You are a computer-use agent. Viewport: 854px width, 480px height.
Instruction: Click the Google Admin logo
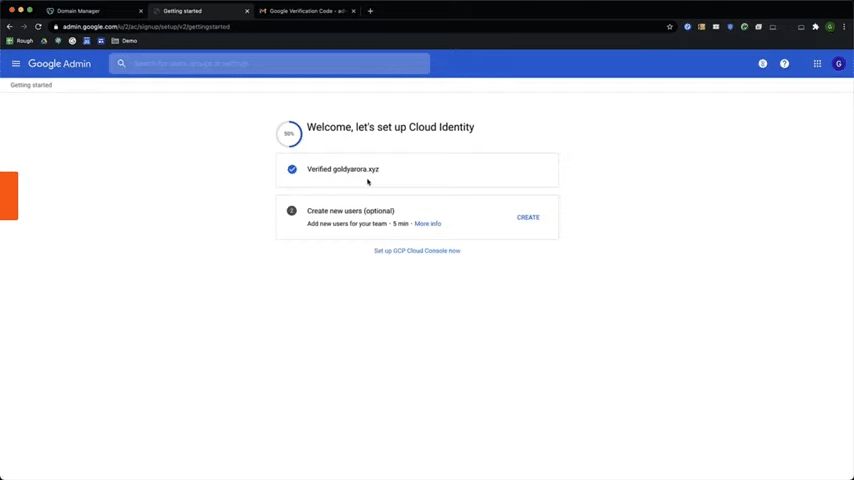tap(59, 64)
